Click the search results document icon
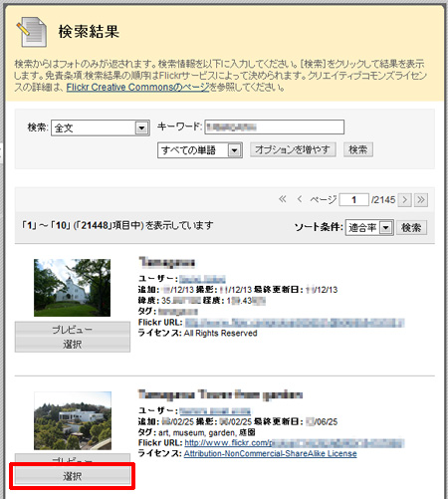Image resolution: width=448 pixels, height=499 pixels. pos(32,32)
